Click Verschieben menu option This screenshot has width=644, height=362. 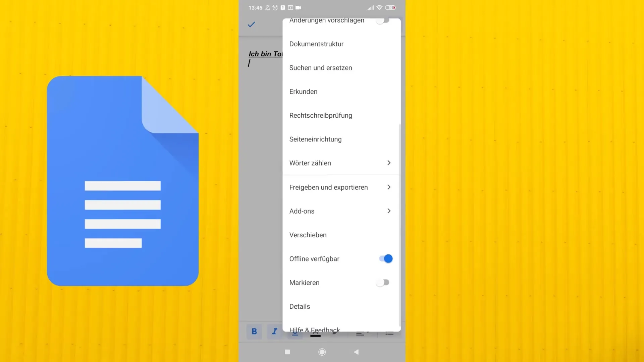point(308,235)
